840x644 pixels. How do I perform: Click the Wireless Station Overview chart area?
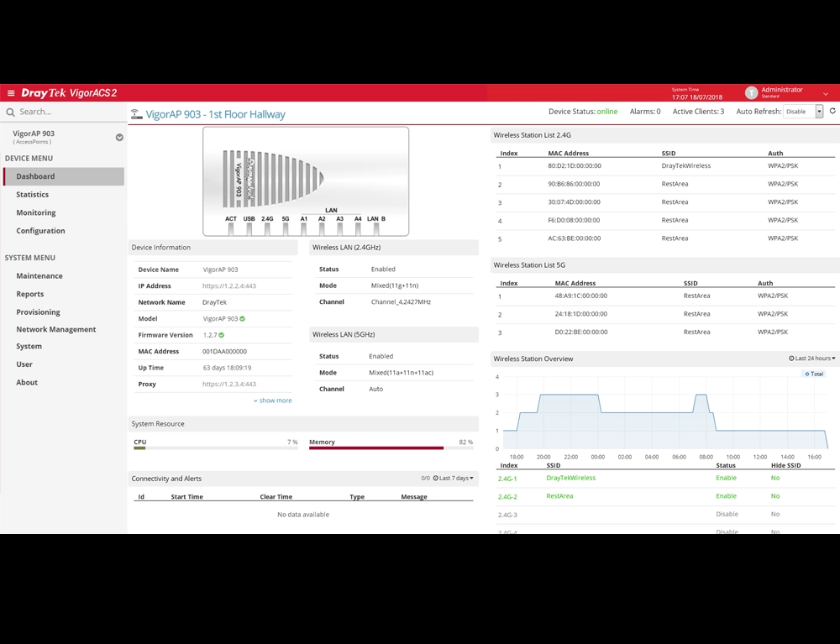pyautogui.click(x=664, y=413)
